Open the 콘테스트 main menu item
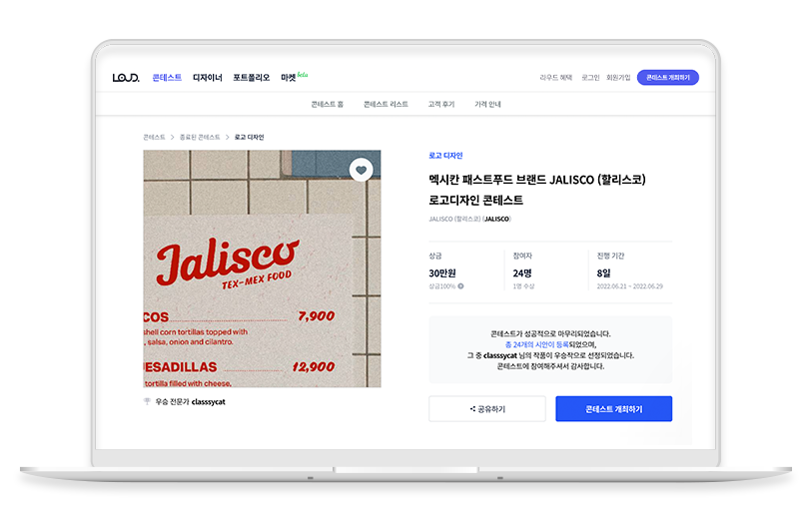This screenshot has height=521, width=812. pyautogui.click(x=167, y=78)
